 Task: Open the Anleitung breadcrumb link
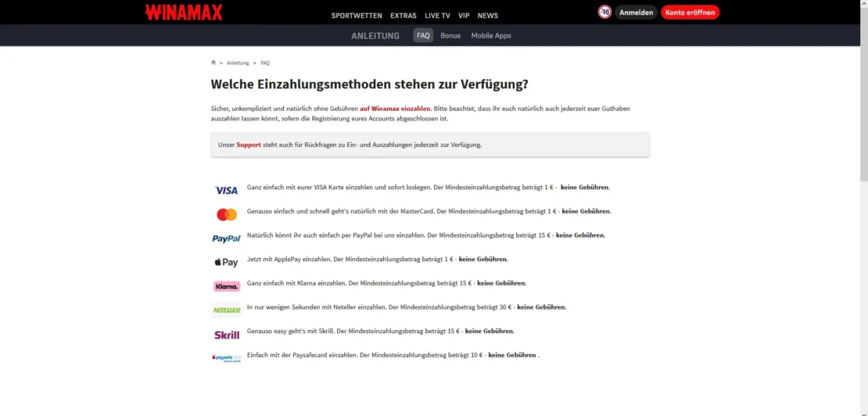coord(238,63)
